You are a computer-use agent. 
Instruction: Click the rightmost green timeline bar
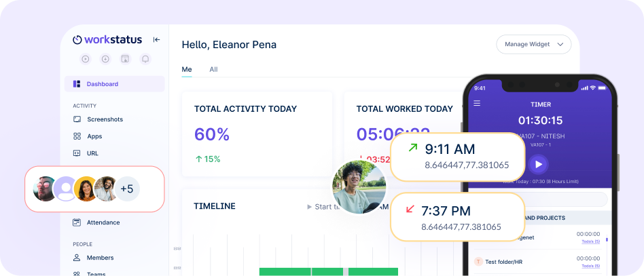pos(374,272)
